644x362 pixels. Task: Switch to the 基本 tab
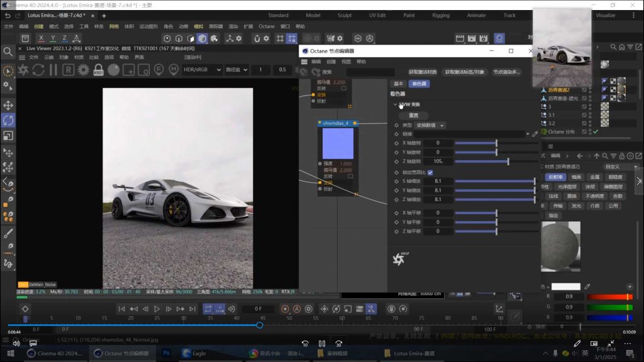(x=398, y=84)
